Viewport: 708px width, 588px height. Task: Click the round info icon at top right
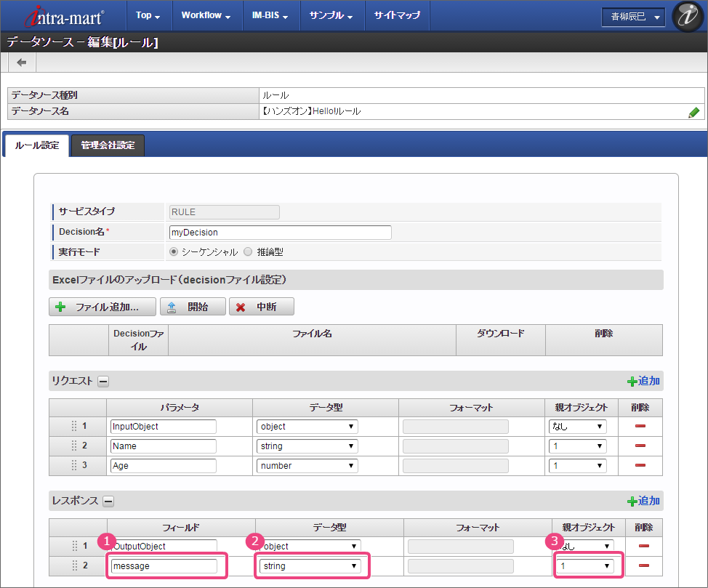coord(686,16)
